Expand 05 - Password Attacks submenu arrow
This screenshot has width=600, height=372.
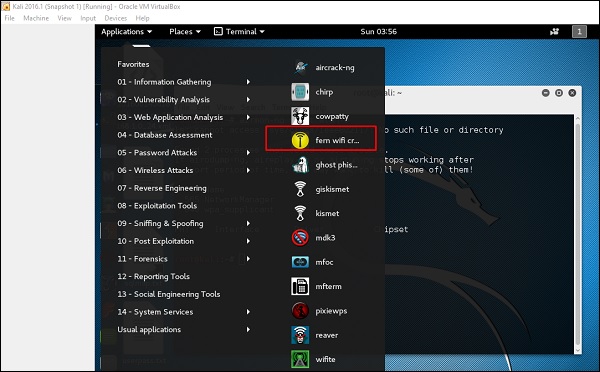pos(248,152)
